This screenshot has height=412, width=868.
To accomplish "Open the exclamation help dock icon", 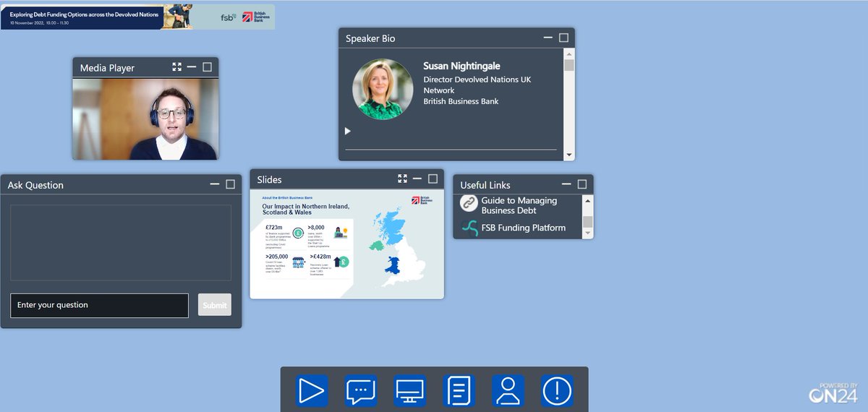I will (557, 391).
